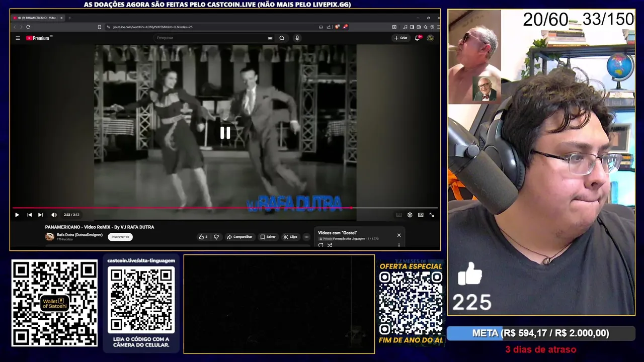This screenshot has height=362, width=644.
Task: Toggle playlist loop button
Action: (x=320, y=245)
